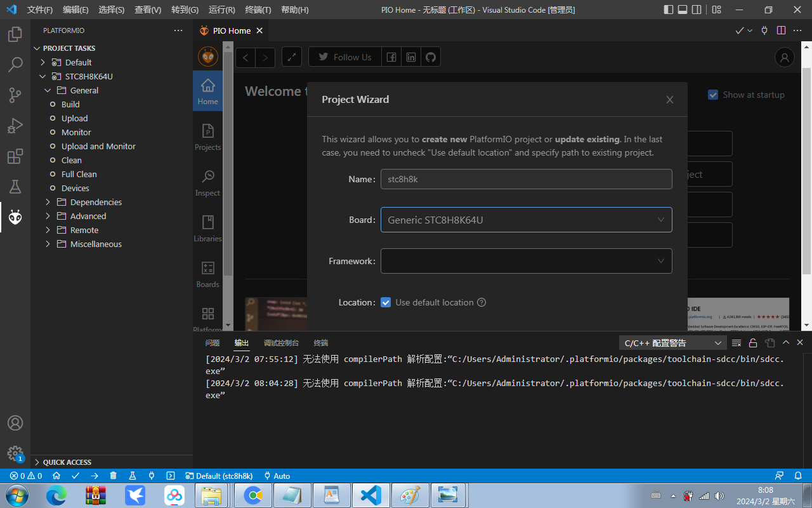812x508 pixels.
Task: Toggle bottom panel layout icon
Action: 683,10
